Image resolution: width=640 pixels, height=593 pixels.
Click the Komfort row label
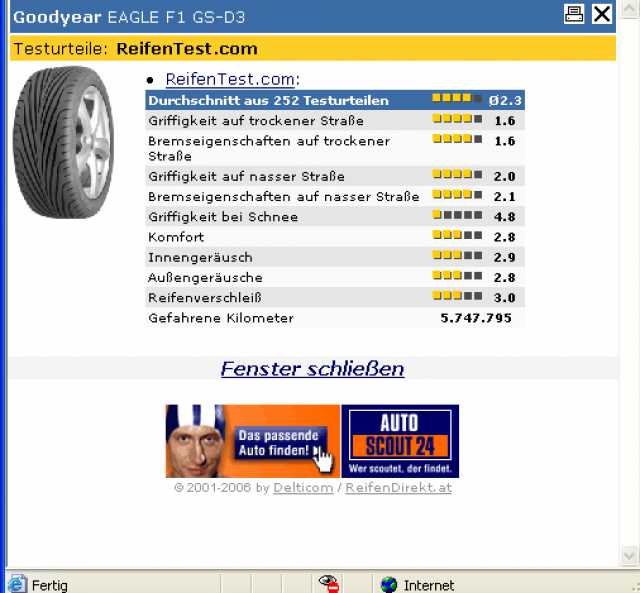[176, 237]
